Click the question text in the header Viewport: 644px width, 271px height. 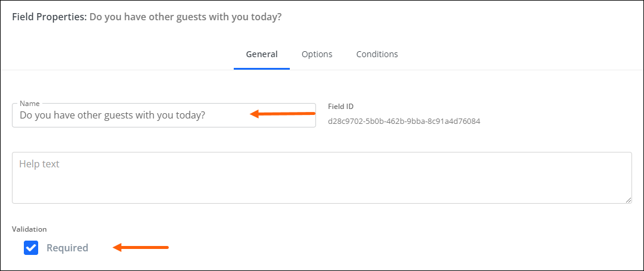185,17
